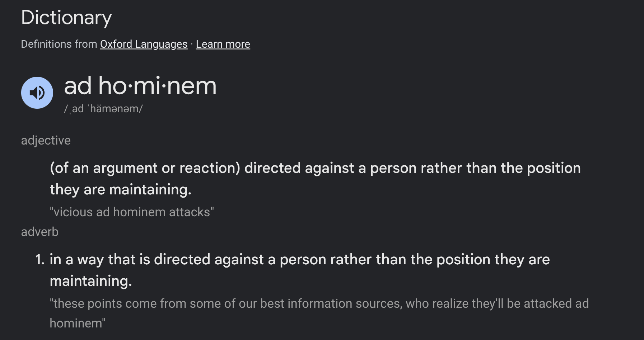Click the word "position" in the adjective definition
Screen dimensions: 644x340
[554, 168]
